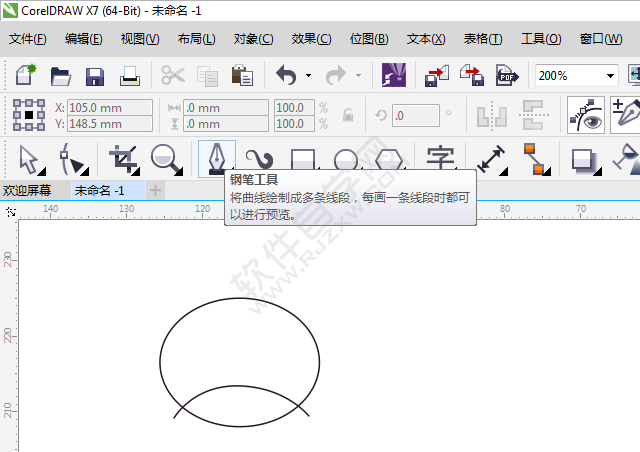Select the Text tool
This screenshot has height=452, width=640.
(440, 158)
